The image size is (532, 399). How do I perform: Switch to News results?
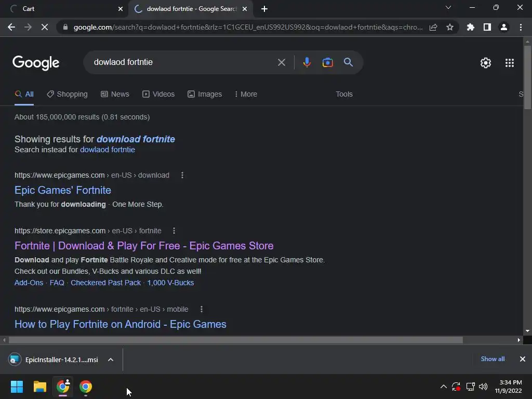pos(115,94)
